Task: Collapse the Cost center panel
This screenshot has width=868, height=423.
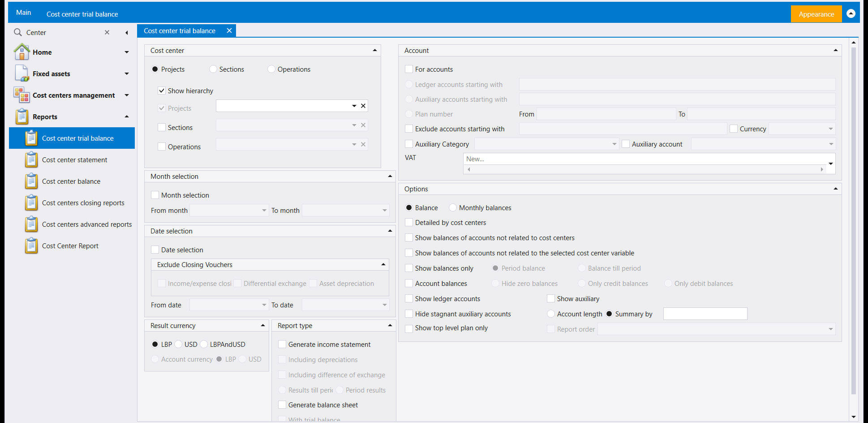Action: pos(375,50)
